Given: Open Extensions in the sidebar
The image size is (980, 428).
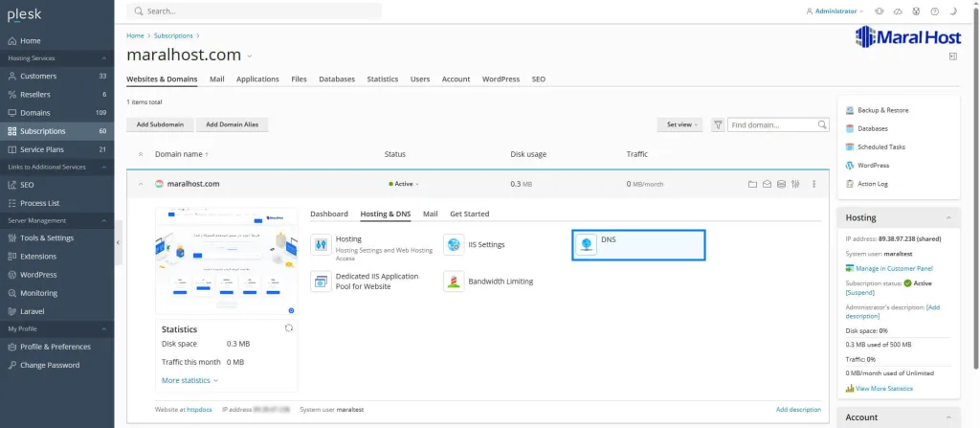Looking at the screenshot, I should [56, 256].
